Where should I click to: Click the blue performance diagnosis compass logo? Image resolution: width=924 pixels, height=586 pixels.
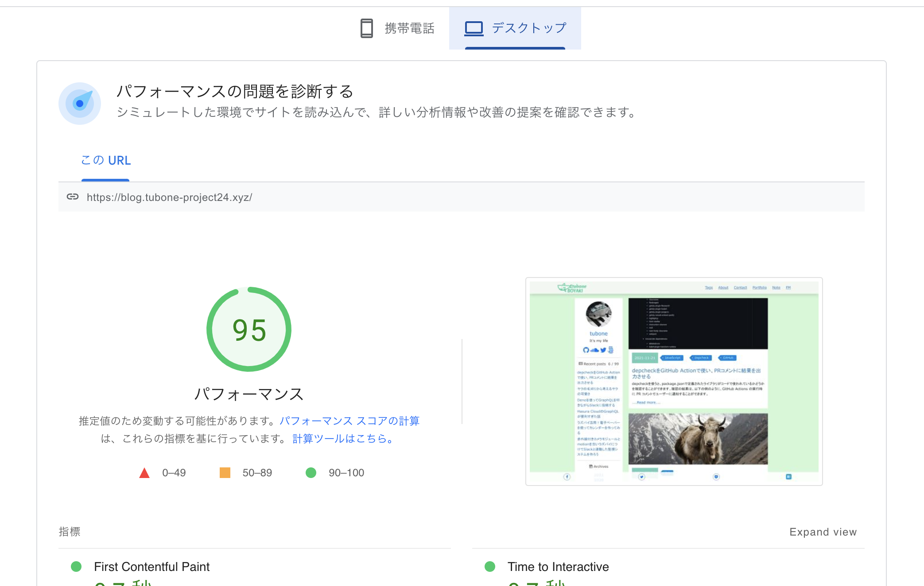tap(80, 103)
